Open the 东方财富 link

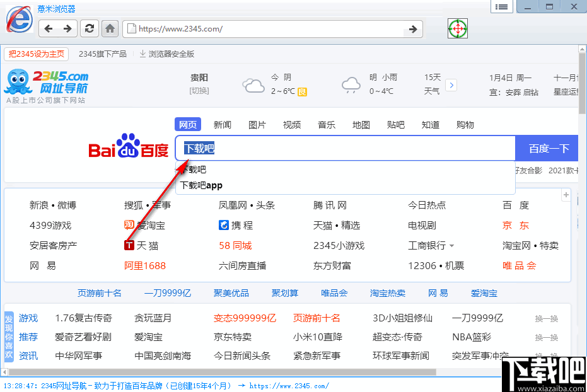[x=332, y=265]
